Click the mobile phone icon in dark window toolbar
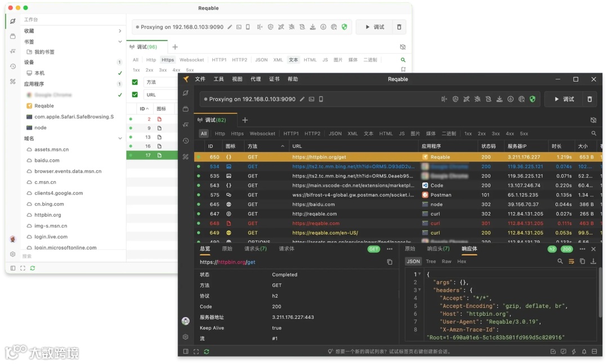The width and height of the screenshot is (608, 364). [321, 99]
